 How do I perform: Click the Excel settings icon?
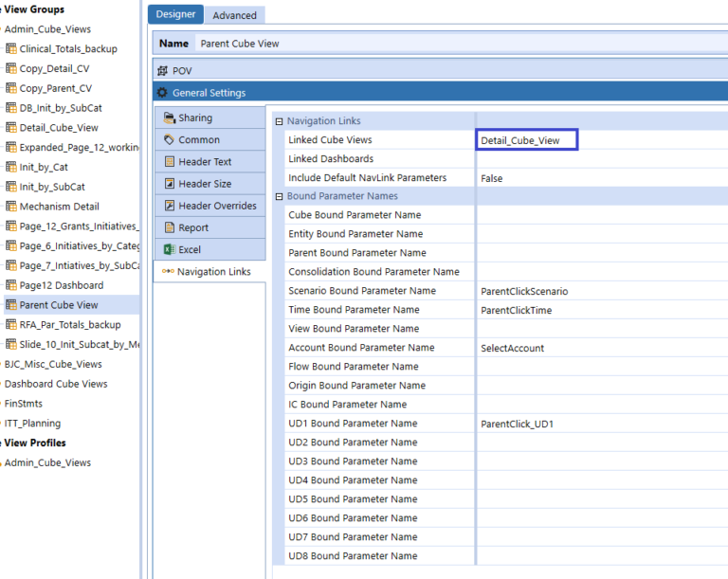click(x=170, y=249)
